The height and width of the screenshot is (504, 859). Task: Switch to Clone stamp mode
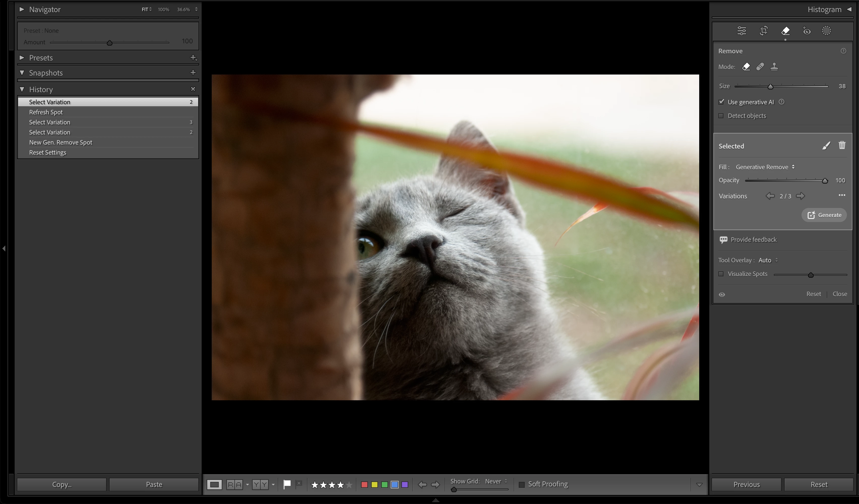774,67
